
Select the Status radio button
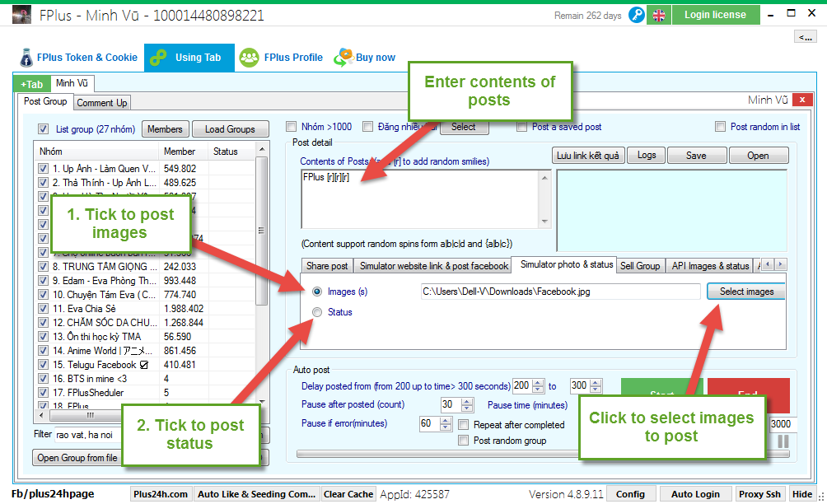click(x=317, y=312)
